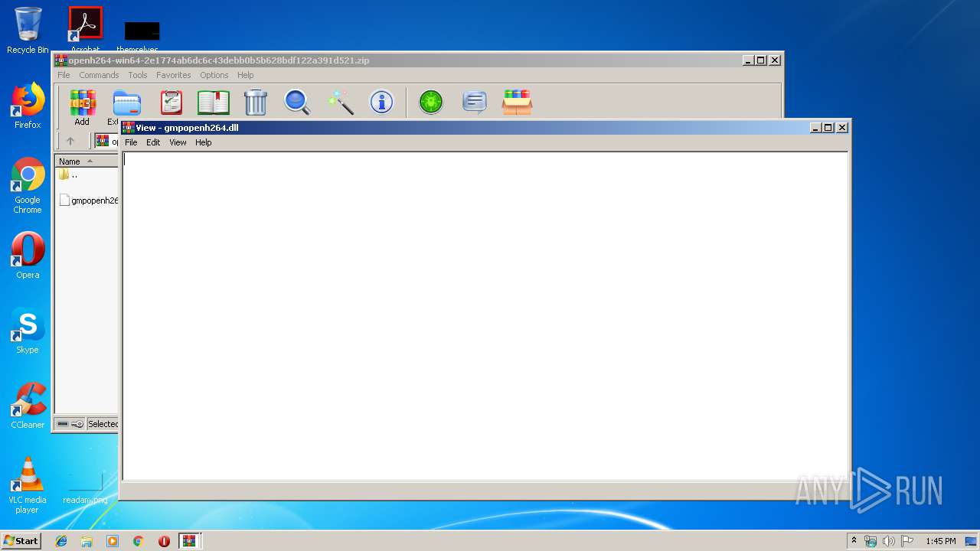980x551 pixels.
Task: Open Options menu in WinRAR
Action: click(x=214, y=75)
